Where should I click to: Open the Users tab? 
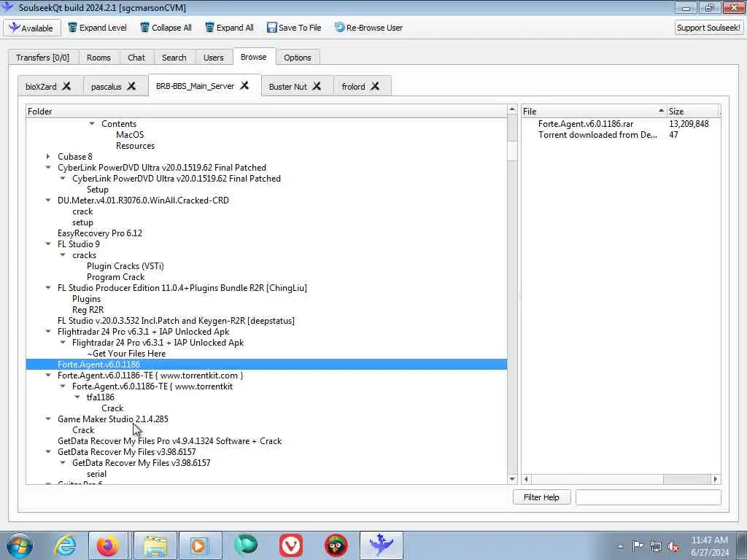[214, 57]
